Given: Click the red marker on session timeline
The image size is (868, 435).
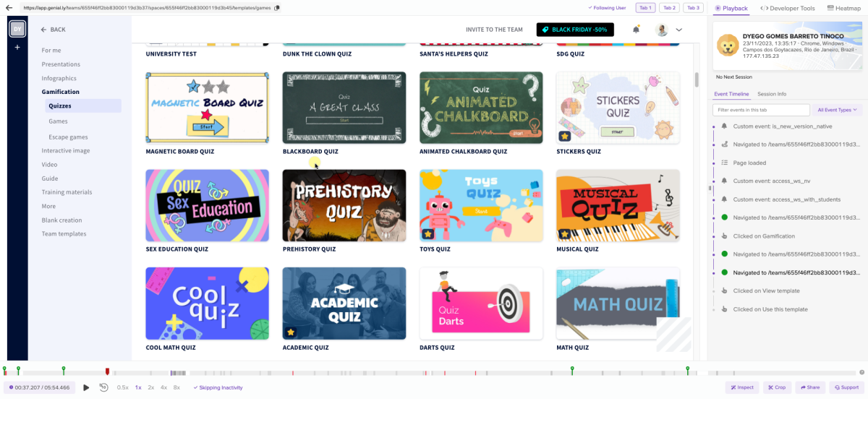Looking at the screenshot, I should (x=108, y=371).
